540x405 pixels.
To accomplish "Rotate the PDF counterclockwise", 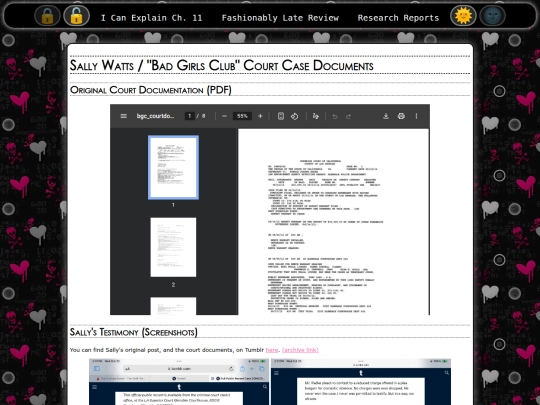I will pyautogui.click(x=294, y=116).
